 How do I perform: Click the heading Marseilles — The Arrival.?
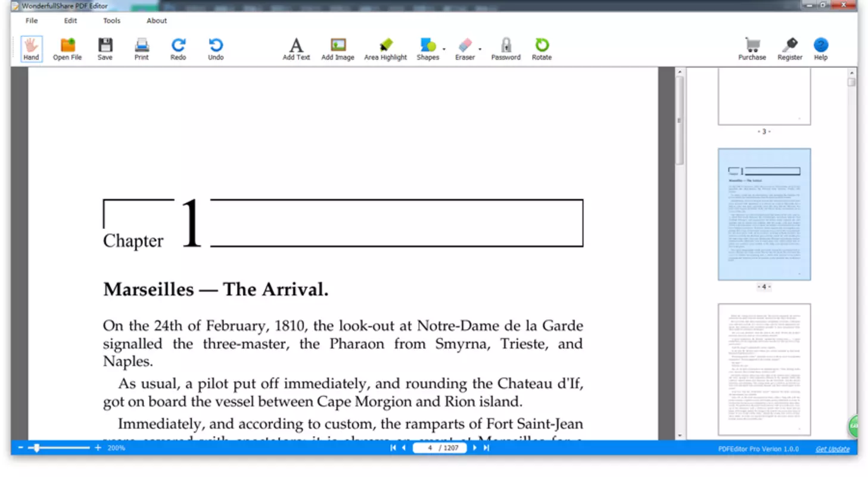(x=216, y=290)
